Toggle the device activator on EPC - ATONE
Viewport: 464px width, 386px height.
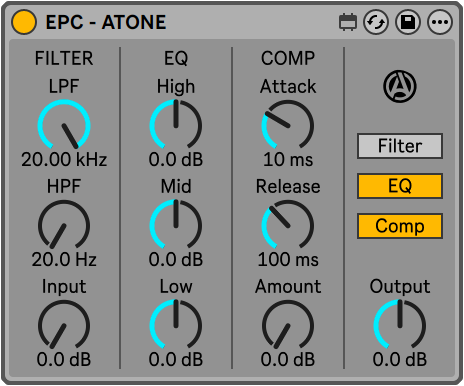pos(24,22)
